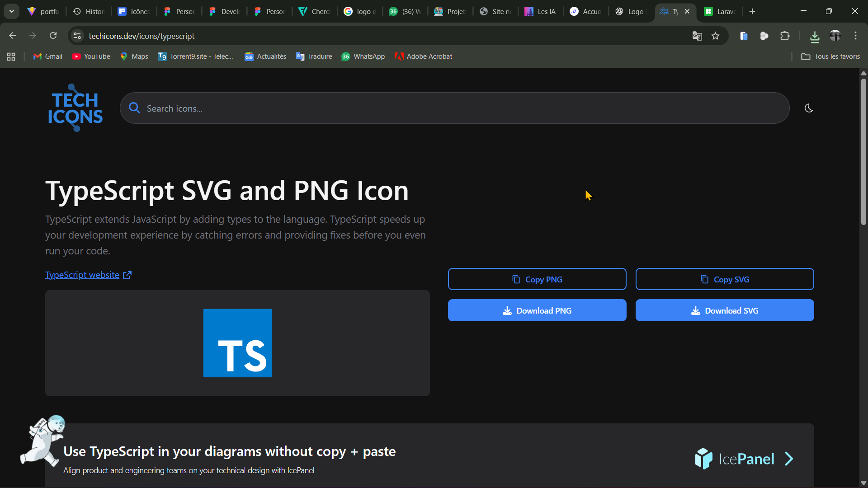Bookmark this page with star icon
The height and width of the screenshot is (488, 868).
pyautogui.click(x=715, y=36)
